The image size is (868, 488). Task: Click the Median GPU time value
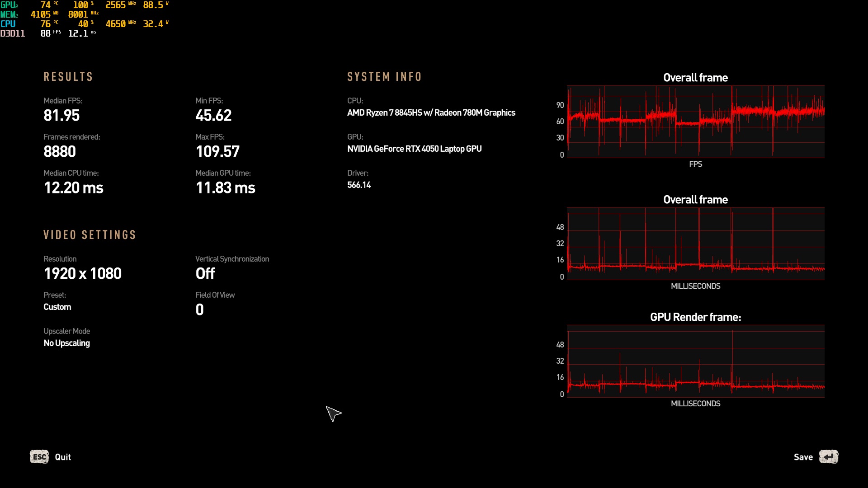[x=225, y=188]
